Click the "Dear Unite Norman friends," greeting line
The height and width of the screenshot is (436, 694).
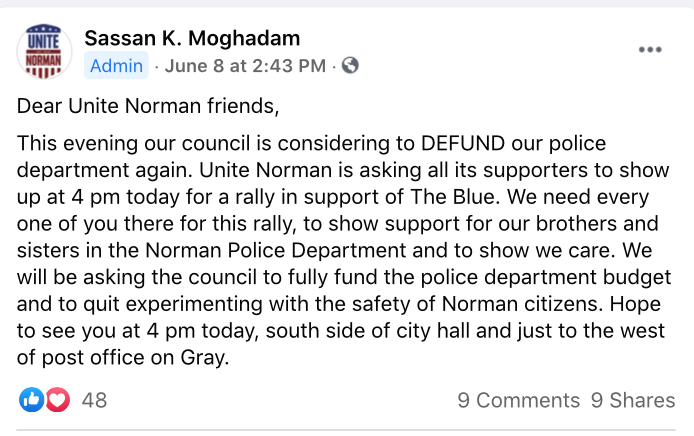pyautogui.click(x=148, y=106)
